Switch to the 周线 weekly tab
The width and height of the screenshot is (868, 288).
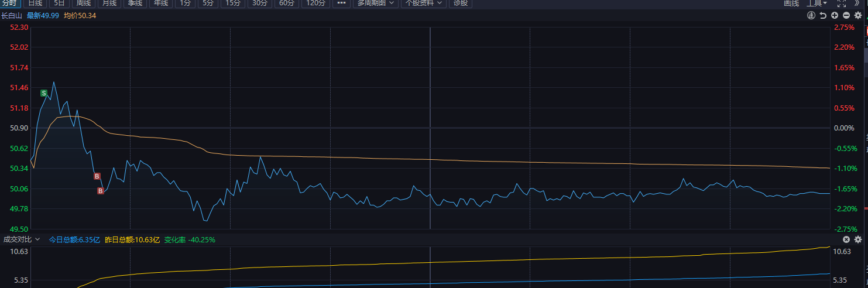click(x=84, y=3)
